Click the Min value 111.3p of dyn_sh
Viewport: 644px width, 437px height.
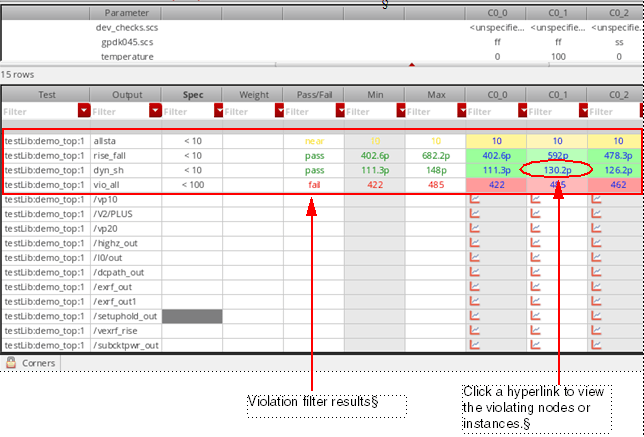pyautogui.click(x=375, y=170)
